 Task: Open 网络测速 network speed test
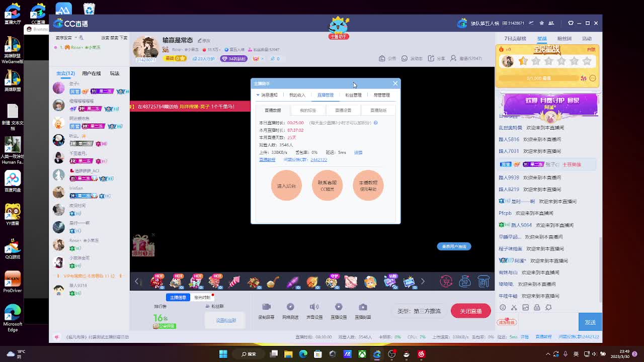pyautogui.click(x=290, y=311)
